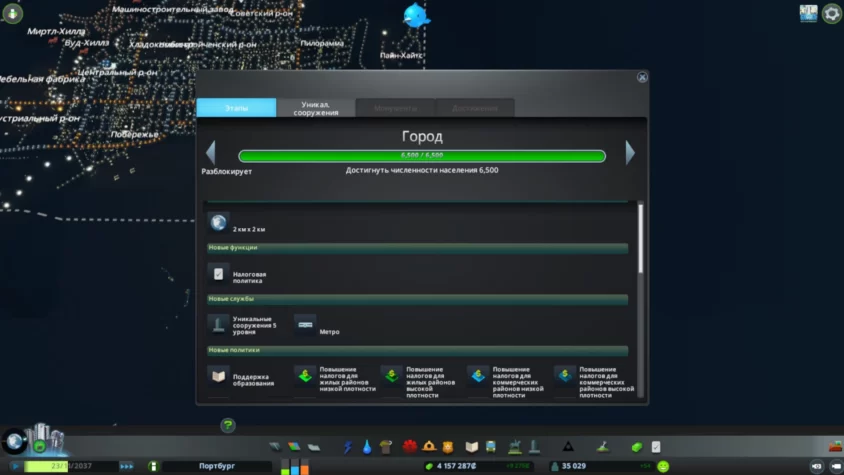844x475 pixels.
Task: Switch to the Достижения tab
Action: 475,108
